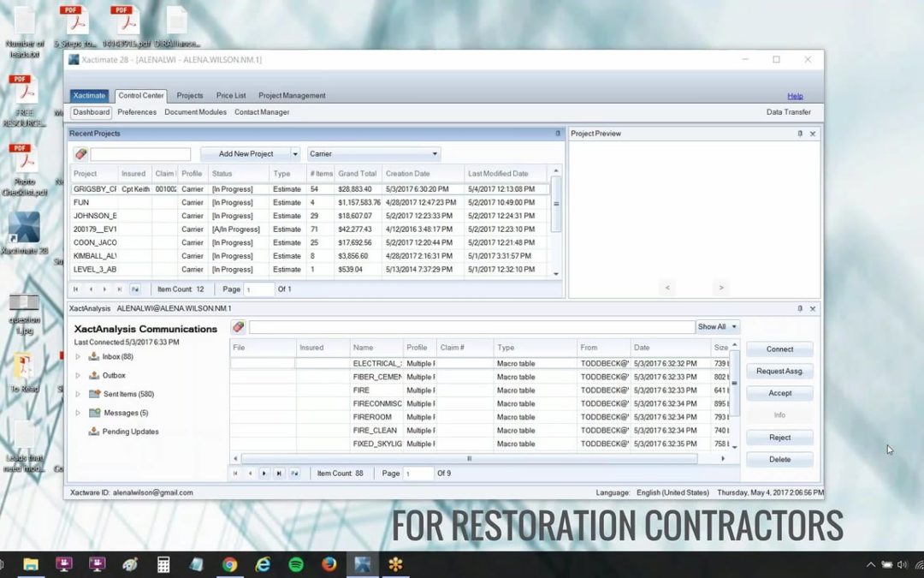Image resolution: width=924 pixels, height=578 pixels.
Task: Expand the Sent Items (580) tree node
Action: coord(78,394)
